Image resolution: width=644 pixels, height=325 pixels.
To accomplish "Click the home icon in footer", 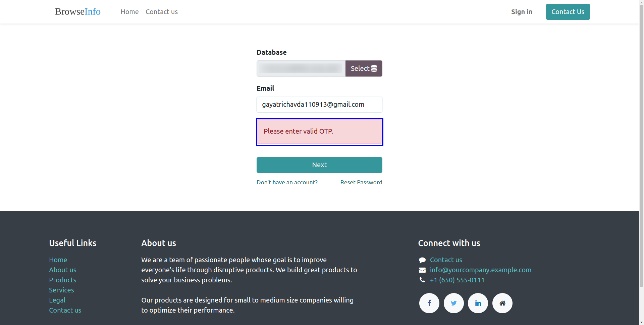I will pyautogui.click(x=502, y=303).
